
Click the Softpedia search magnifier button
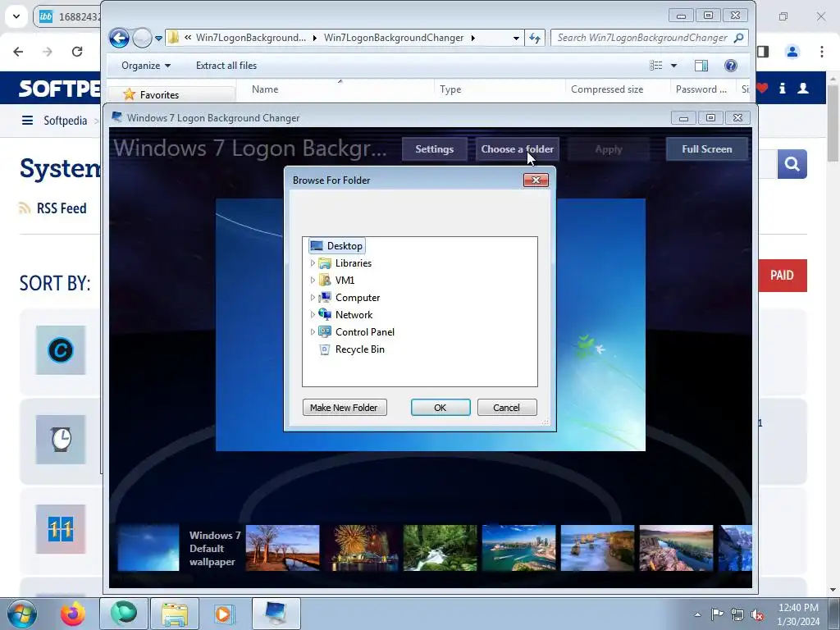pos(792,164)
